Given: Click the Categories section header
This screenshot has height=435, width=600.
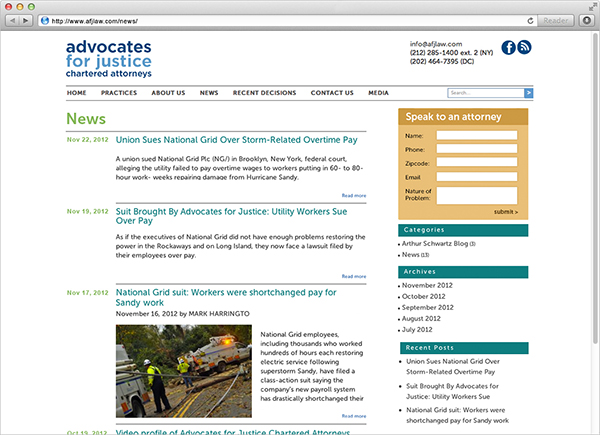Looking at the screenshot, I should (x=463, y=230).
